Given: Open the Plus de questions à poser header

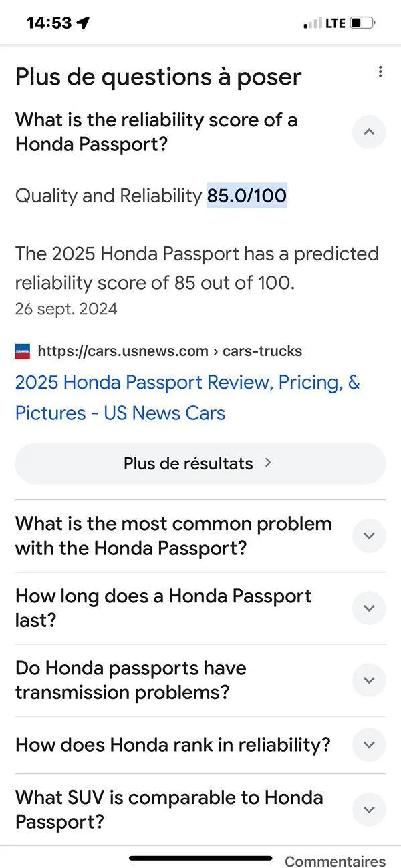Looking at the screenshot, I should point(158,77).
